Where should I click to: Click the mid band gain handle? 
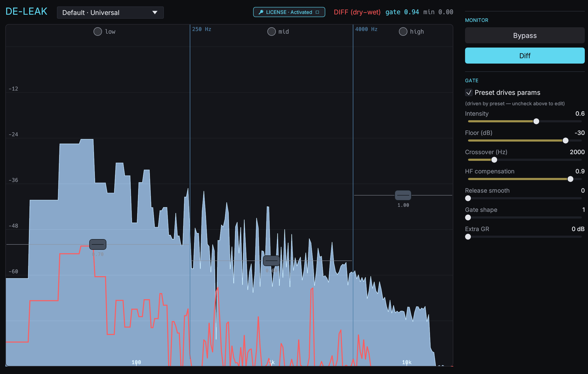pyautogui.click(x=272, y=261)
